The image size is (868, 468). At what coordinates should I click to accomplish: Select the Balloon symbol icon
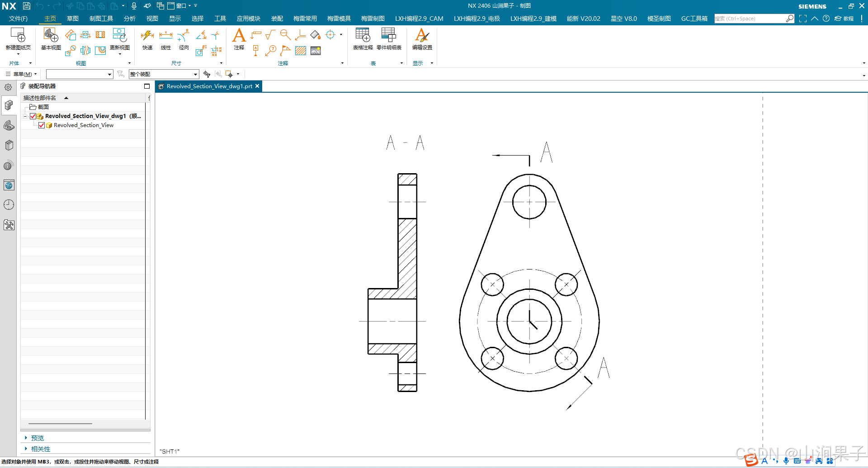coord(271,51)
